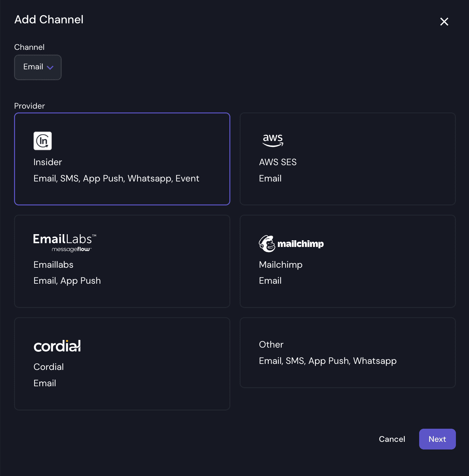Select the Insider provider name text
469x476 pixels.
pos(48,162)
